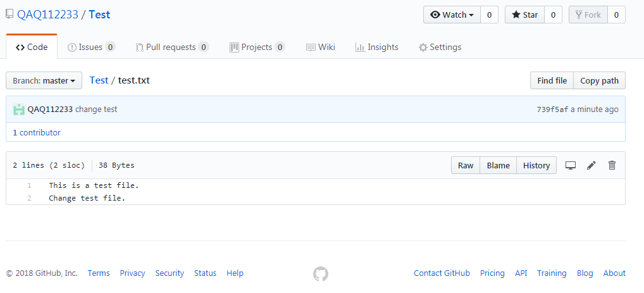Show Blame view for test.txt
644x293 pixels.
(x=498, y=165)
